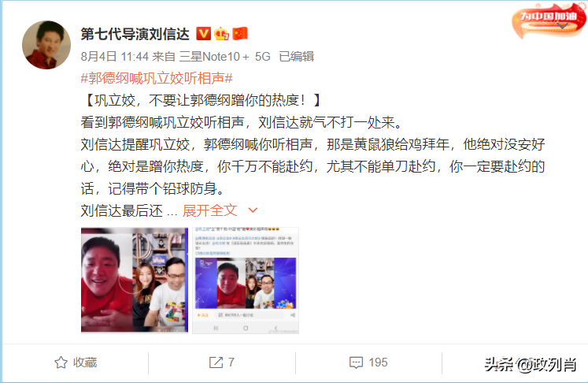This screenshot has width=588, height=383.
Task: Open the #郭德纲喊巩立姣听相声# hashtag
Action: pyautogui.click(x=157, y=78)
